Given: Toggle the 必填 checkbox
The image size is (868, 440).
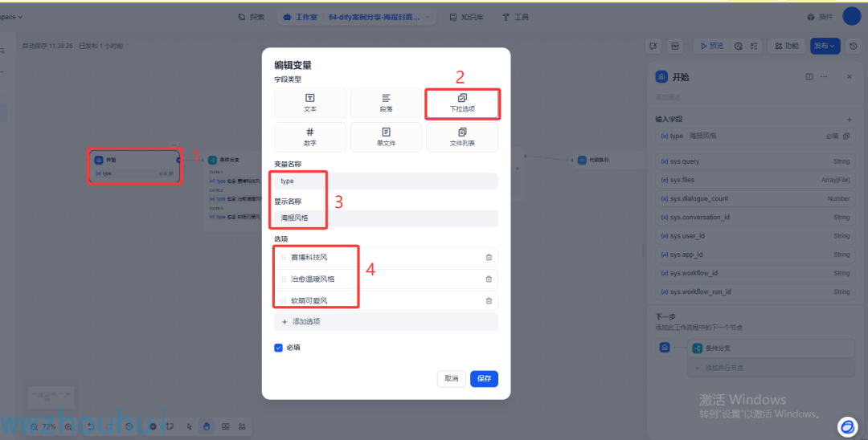Looking at the screenshot, I should [278, 348].
